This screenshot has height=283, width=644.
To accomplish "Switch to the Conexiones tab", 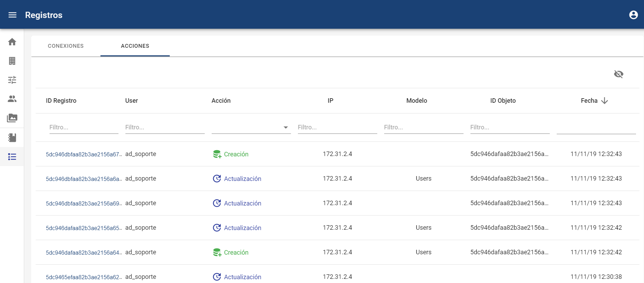I will click(x=66, y=46).
